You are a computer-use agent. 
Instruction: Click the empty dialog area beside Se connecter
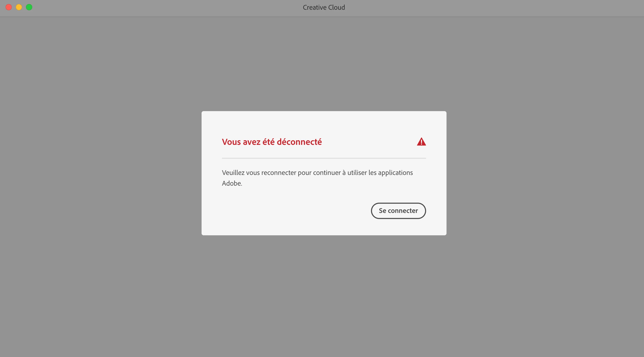pos(293,211)
